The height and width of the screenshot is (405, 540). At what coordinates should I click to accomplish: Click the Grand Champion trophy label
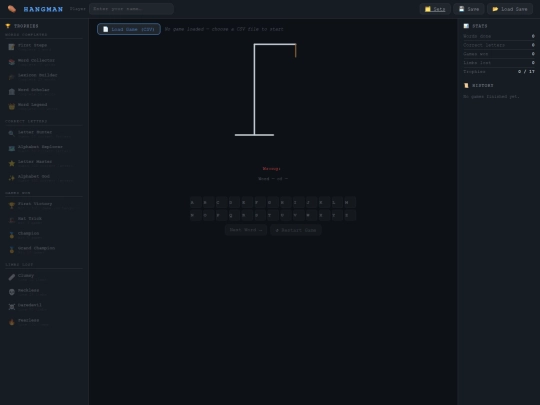click(x=36, y=248)
